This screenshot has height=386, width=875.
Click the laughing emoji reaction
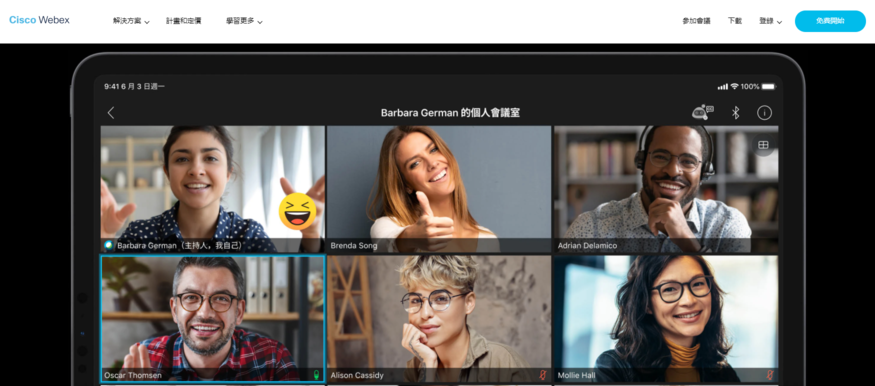pos(297,211)
